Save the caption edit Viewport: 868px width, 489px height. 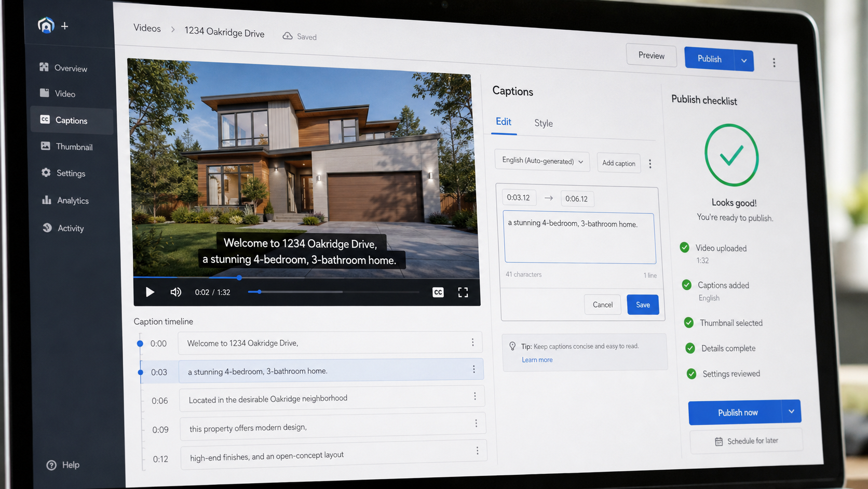coord(643,305)
